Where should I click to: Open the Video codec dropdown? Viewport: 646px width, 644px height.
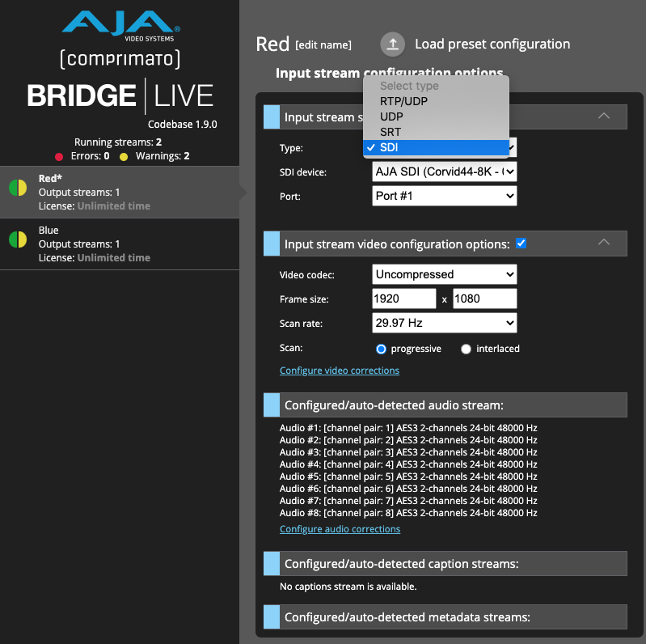(x=444, y=274)
